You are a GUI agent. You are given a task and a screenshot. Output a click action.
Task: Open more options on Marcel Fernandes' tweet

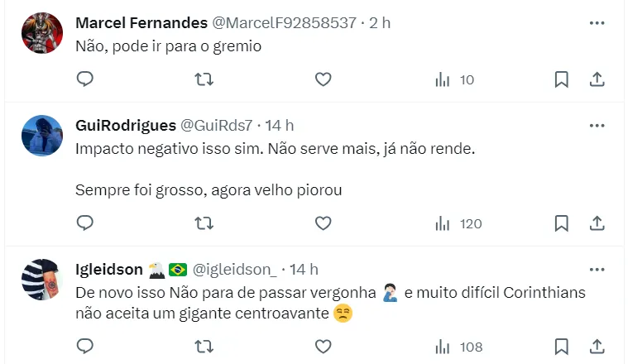(597, 23)
